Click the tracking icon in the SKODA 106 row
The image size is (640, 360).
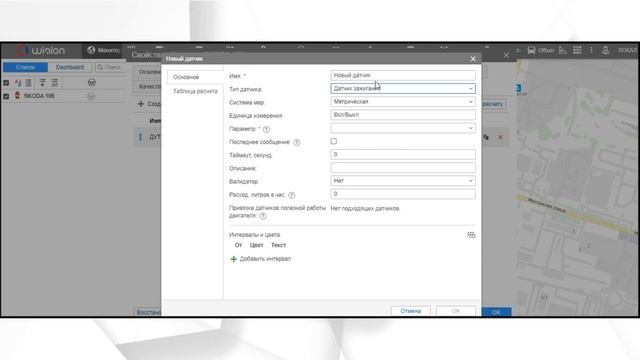[x=91, y=97]
